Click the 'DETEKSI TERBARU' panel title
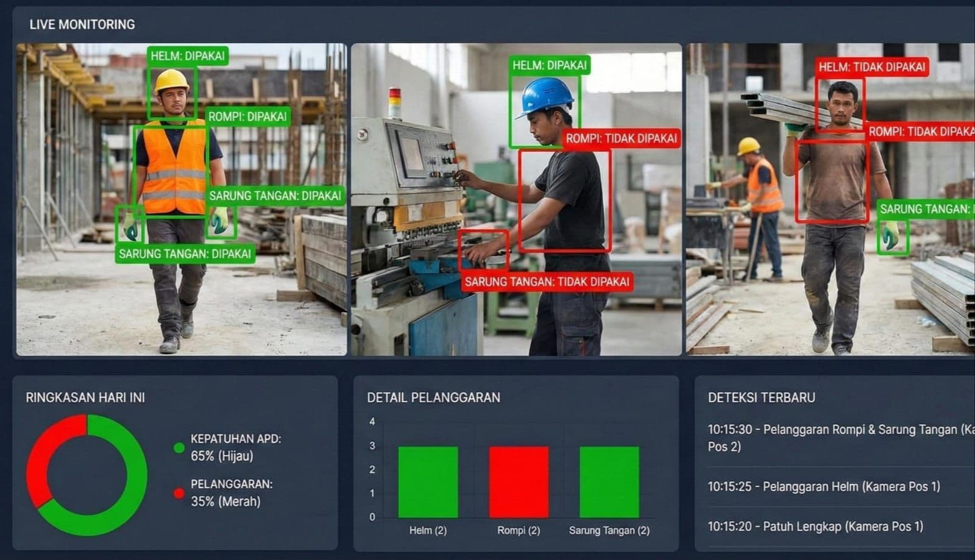Viewport: 975px width, 560px height. pyautogui.click(x=761, y=397)
